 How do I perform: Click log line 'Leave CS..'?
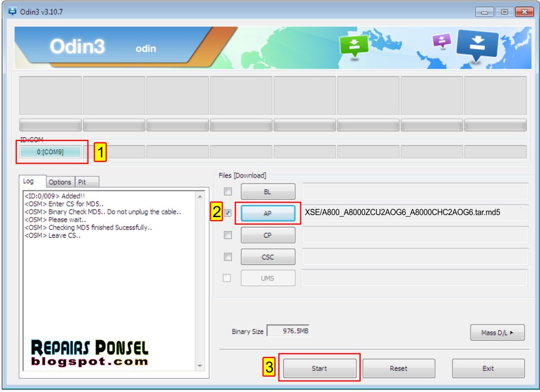point(52,236)
